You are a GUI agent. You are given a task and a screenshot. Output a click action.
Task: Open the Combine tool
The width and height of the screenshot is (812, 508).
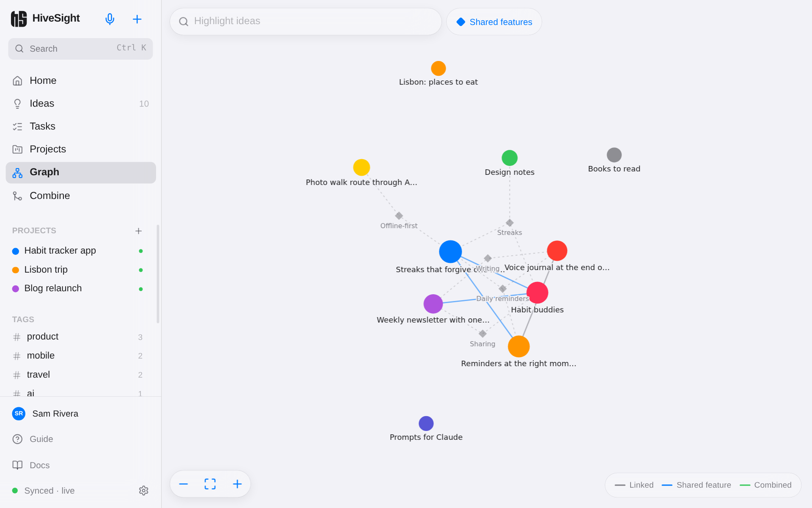coord(81,196)
